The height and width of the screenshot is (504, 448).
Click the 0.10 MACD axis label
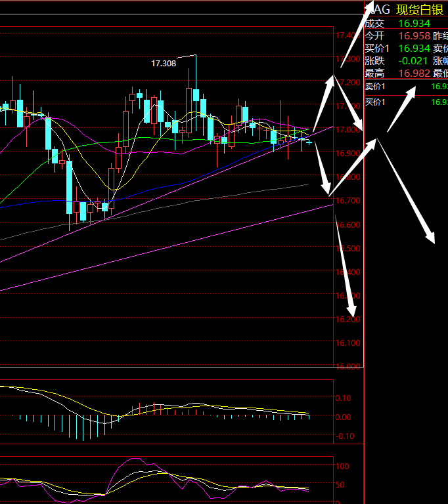pyautogui.click(x=344, y=398)
